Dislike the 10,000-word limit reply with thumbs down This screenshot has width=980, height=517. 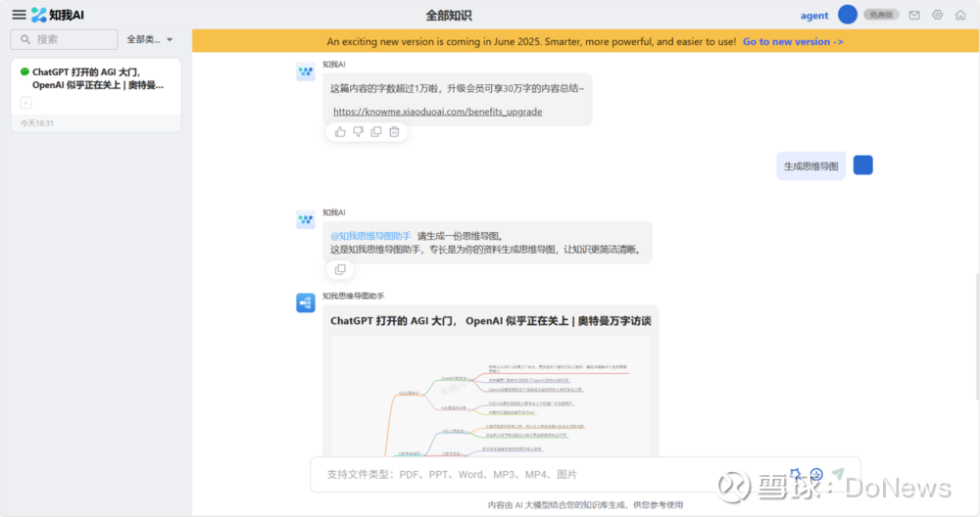tap(358, 132)
